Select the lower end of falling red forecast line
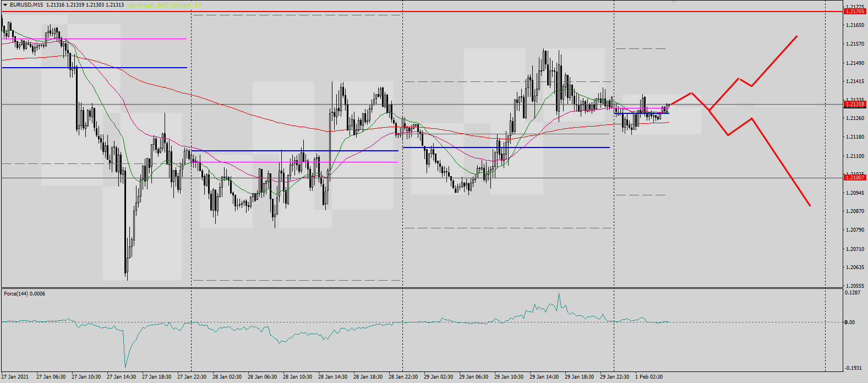This screenshot has height=383, width=868. coord(810,205)
